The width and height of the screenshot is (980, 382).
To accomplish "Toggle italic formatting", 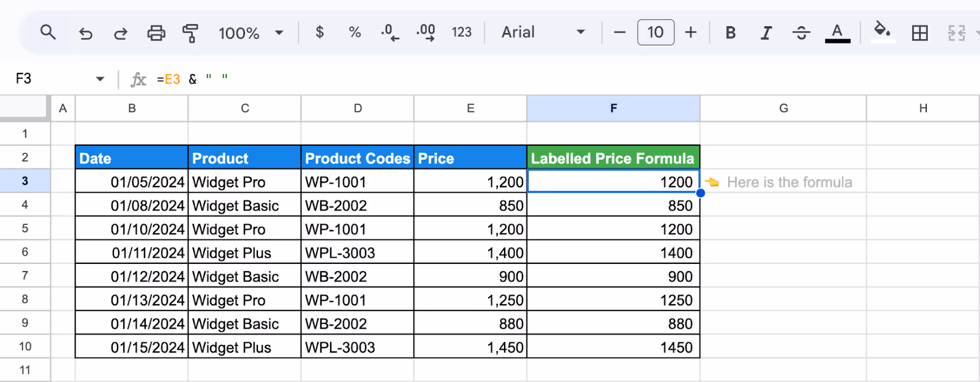I will (766, 33).
